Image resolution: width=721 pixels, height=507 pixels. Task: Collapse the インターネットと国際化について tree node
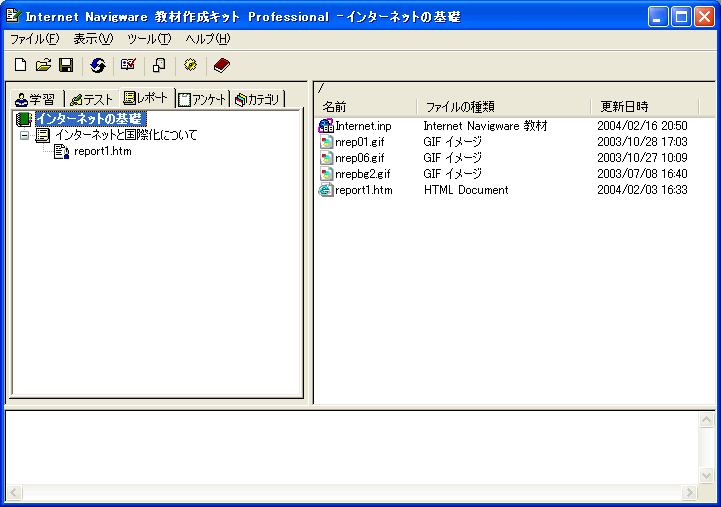[x=24, y=135]
